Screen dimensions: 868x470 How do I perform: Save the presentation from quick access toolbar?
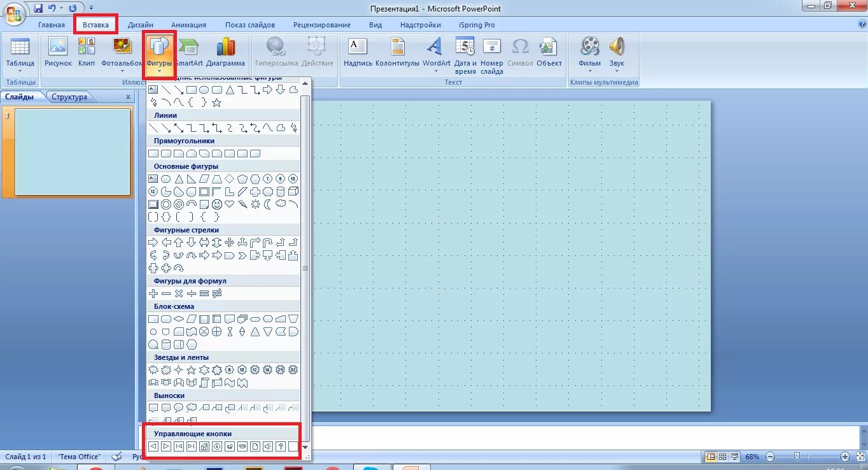click(38, 8)
